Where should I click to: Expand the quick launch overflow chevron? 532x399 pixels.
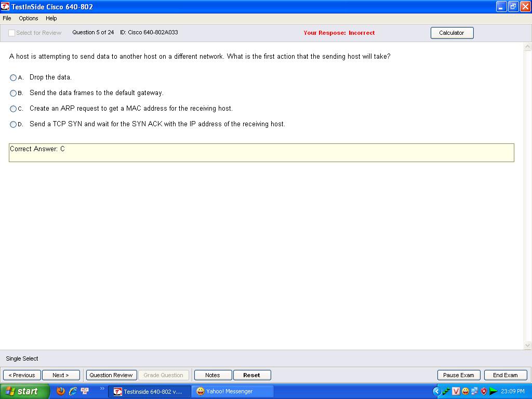coord(102,389)
